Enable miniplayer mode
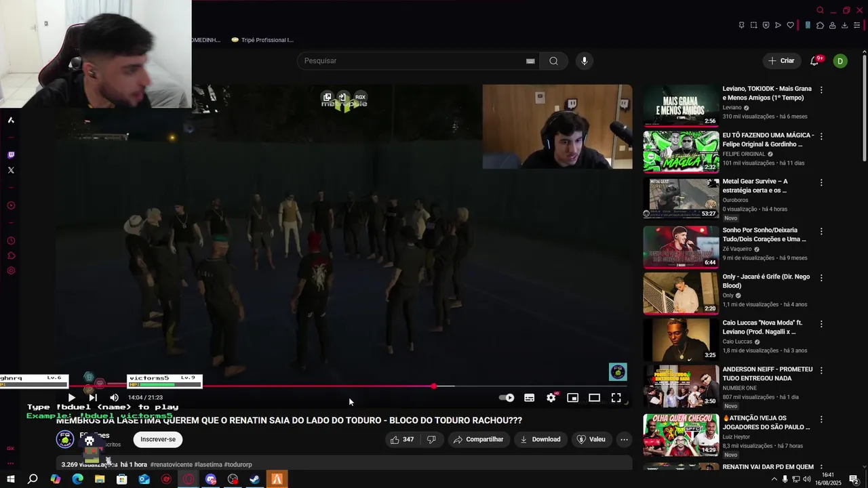This screenshot has width=868, height=488. coord(573,398)
